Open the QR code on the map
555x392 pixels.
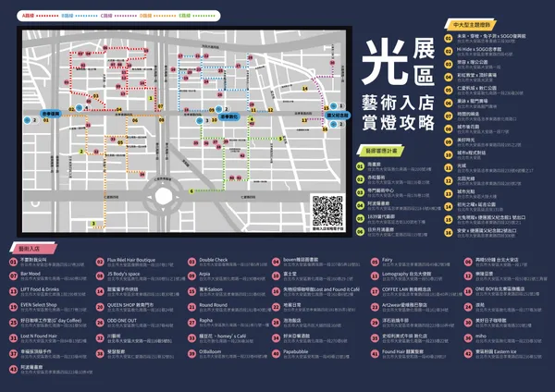coord(327,211)
